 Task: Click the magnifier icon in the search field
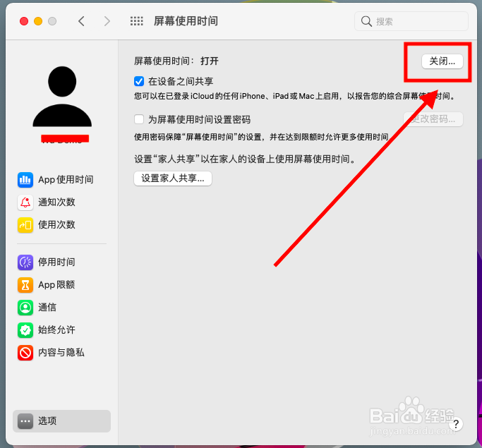click(x=366, y=21)
